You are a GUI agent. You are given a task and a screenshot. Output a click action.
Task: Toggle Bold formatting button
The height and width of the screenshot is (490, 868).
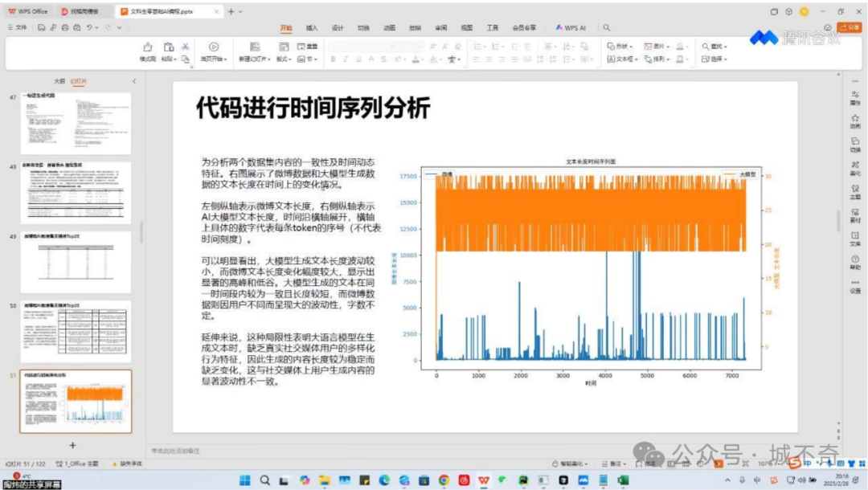[334, 59]
